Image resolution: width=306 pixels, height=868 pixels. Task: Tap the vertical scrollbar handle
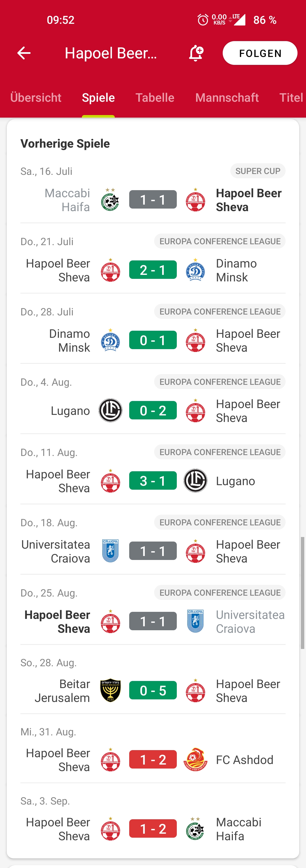[x=303, y=593]
